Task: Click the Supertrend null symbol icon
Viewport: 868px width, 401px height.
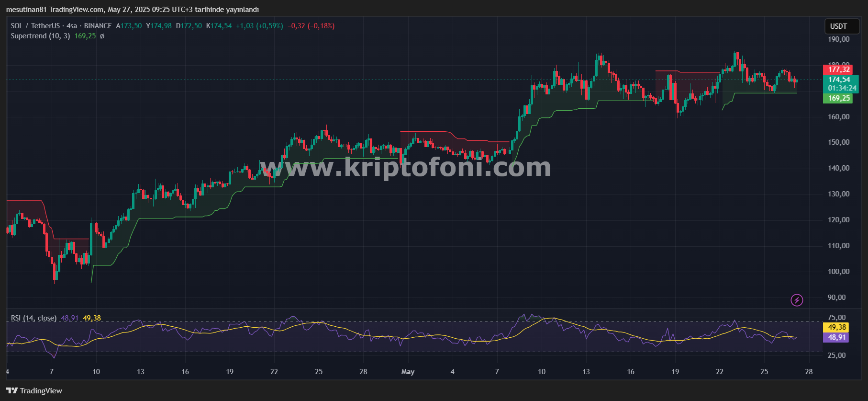Action: tap(102, 36)
